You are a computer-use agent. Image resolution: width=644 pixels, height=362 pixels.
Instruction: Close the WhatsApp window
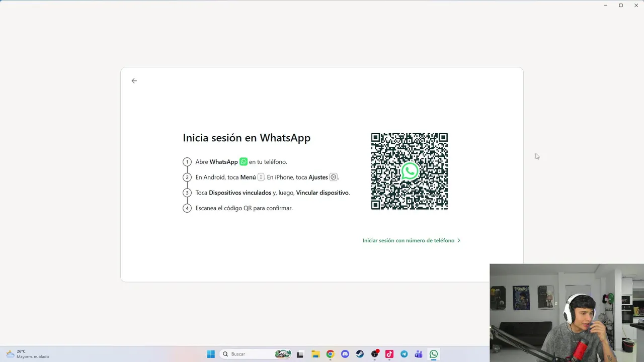(x=636, y=5)
